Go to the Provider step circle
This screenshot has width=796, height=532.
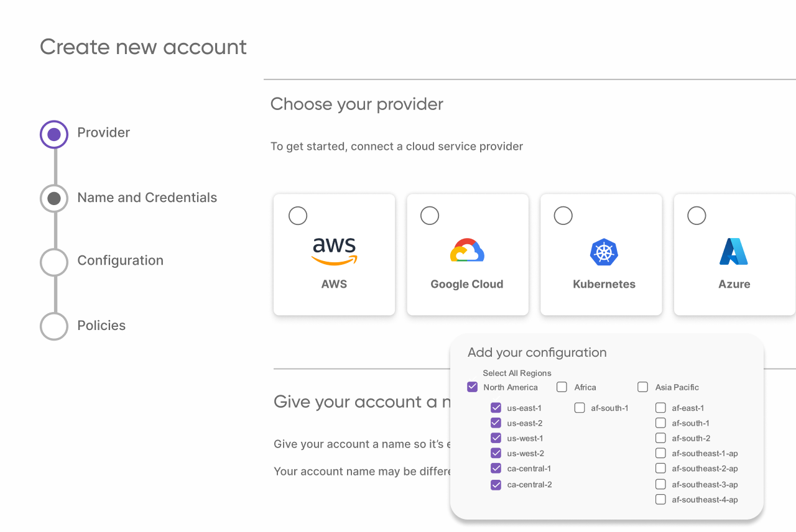[54, 134]
